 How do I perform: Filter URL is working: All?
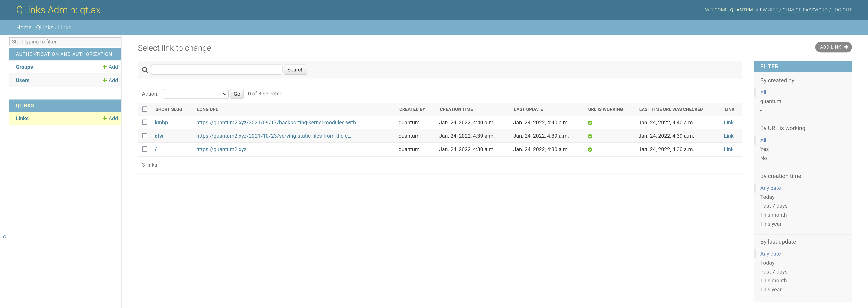(763, 140)
